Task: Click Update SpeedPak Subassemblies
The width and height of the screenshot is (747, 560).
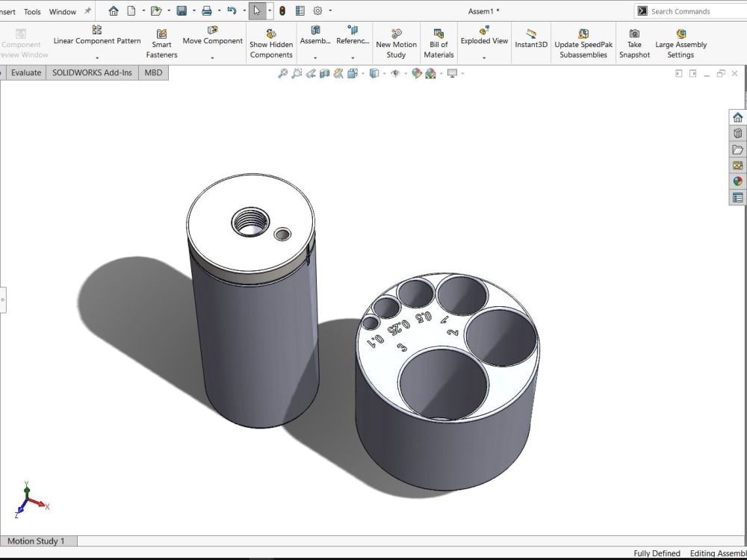Action: (x=583, y=43)
